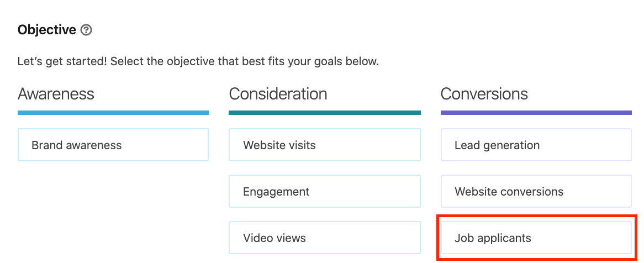The image size is (644, 263).
Task: Choose the Lead generation objective
Action: click(536, 145)
